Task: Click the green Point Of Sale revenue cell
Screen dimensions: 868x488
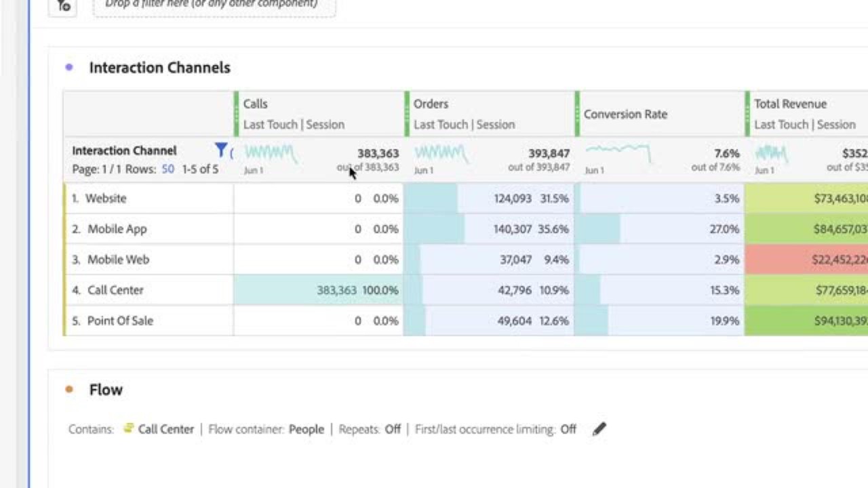Action: [x=806, y=320]
